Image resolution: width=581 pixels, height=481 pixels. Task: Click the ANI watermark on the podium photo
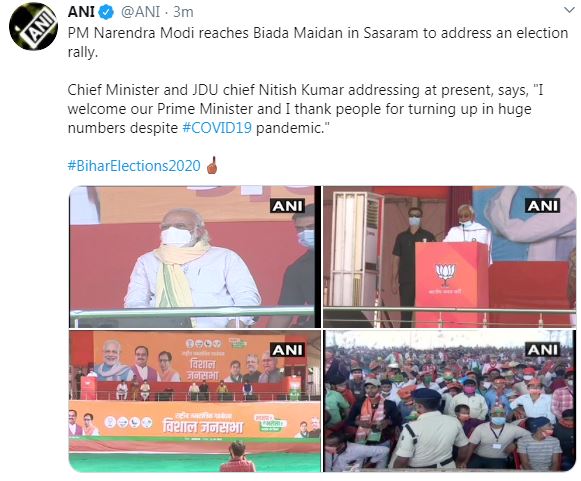point(542,206)
